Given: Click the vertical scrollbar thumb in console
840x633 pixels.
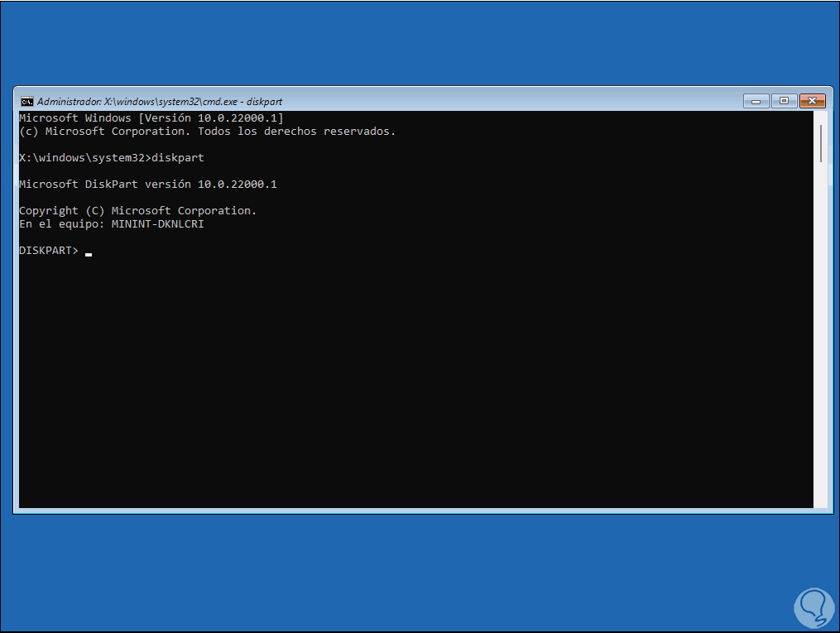Looking at the screenshot, I should click(820, 143).
